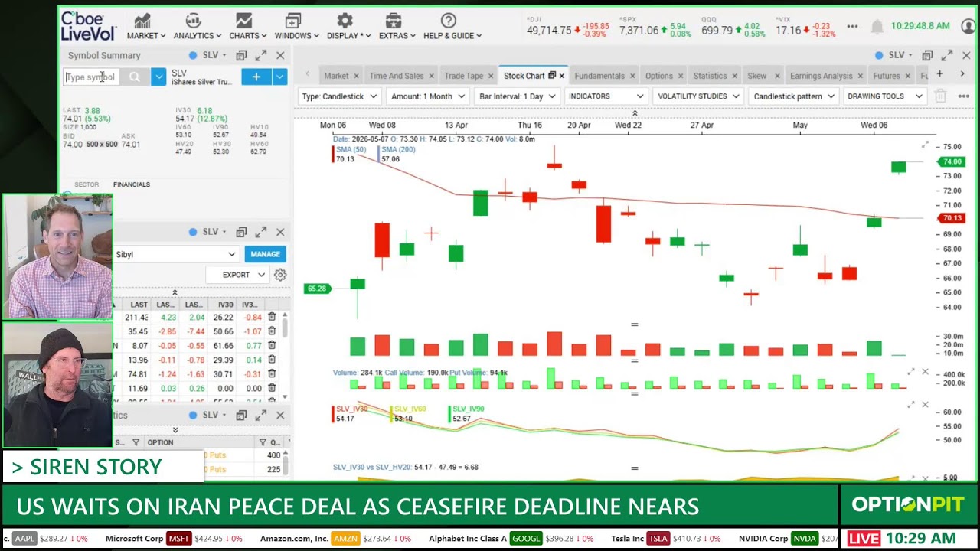Expand the price chart pane to fullscreen
980x551 pixels.
[925, 145]
